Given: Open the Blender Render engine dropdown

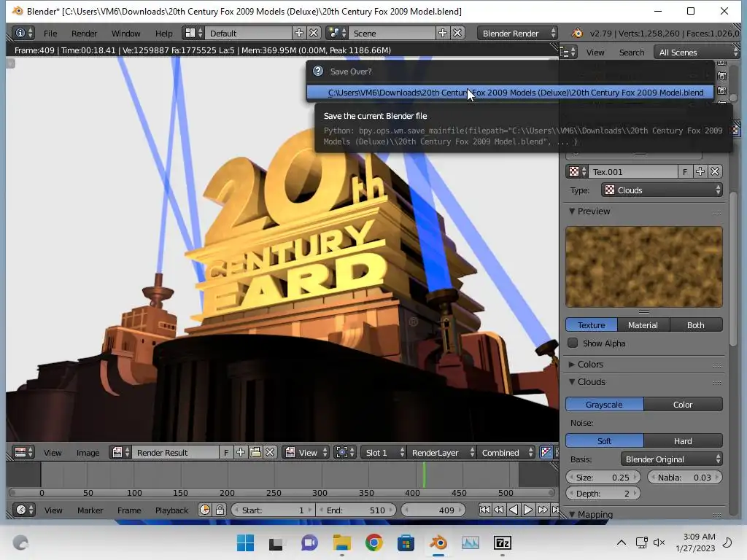Looking at the screenshot, I should pos(519,33).
